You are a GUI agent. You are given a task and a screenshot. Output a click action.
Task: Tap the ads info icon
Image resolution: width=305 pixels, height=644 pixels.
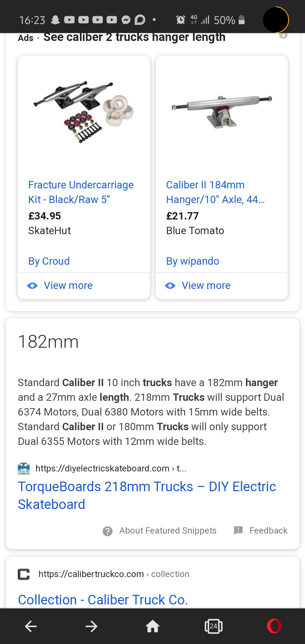(283, 36)
